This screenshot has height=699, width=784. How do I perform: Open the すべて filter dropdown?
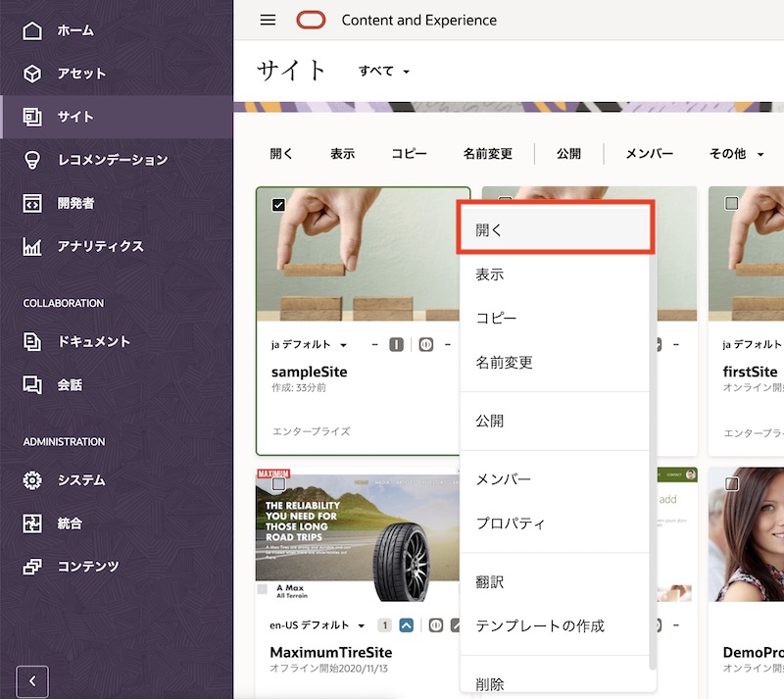click(382, 72)
